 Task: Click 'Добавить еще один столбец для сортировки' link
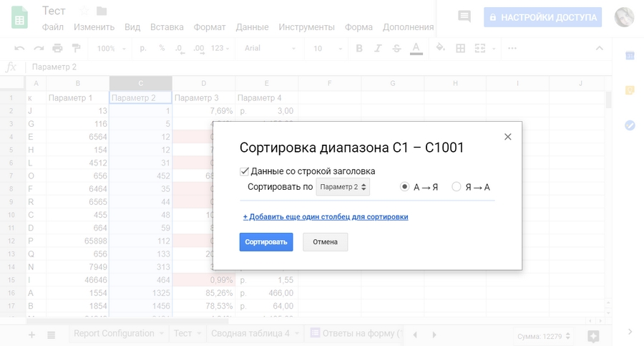(326, 216)
